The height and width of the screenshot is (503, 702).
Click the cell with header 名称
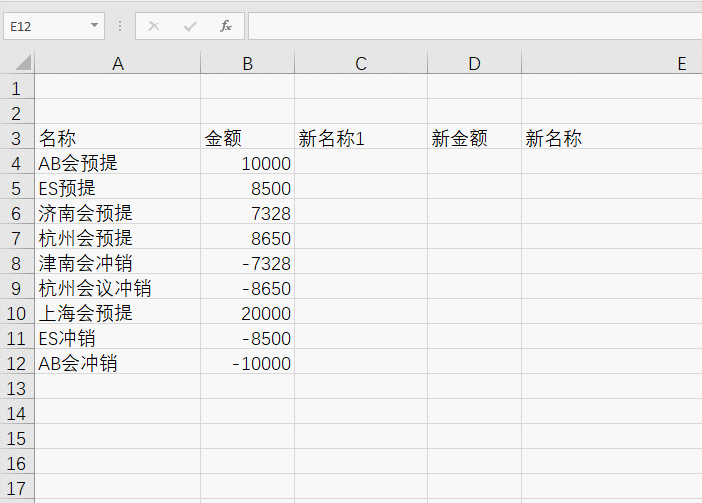pyautogui.click(x=118, y=138)
